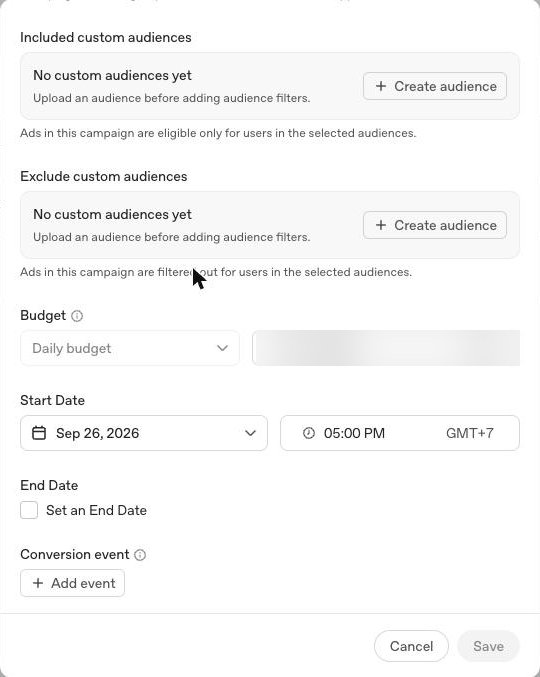Click the 05:00 PM time field
Viewport: 540px width, 677px height.
(x=400, y=433)
